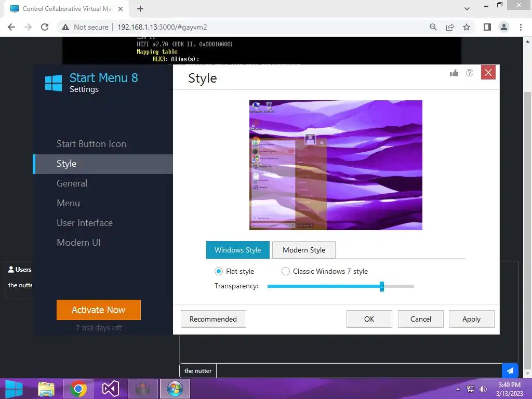
Task: Click the network tray icon
Action: 471,389
